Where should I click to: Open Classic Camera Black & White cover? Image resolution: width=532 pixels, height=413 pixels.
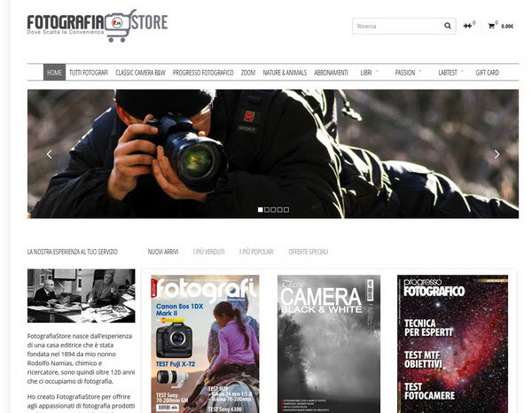329,344
